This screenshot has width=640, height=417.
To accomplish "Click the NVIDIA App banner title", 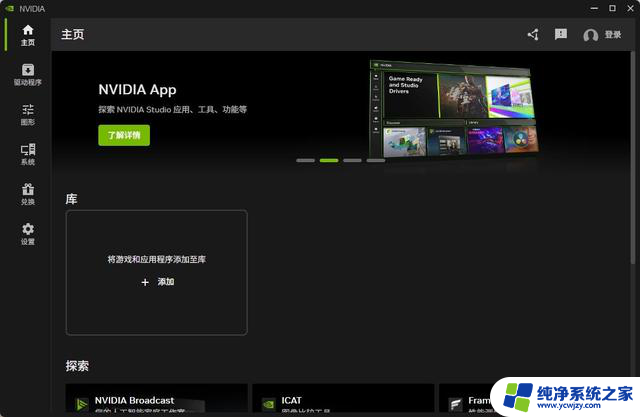I will [138, 90].
